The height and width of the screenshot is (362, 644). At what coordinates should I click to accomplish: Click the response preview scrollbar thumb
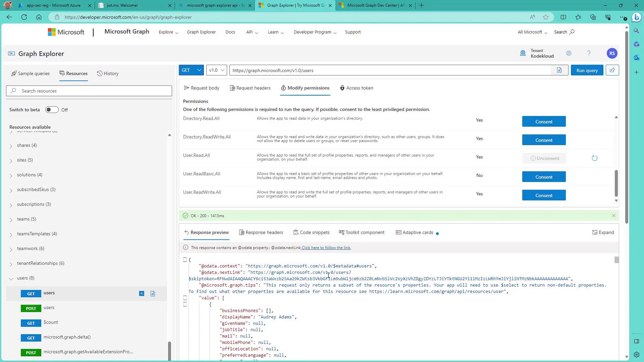pos(616,260)
